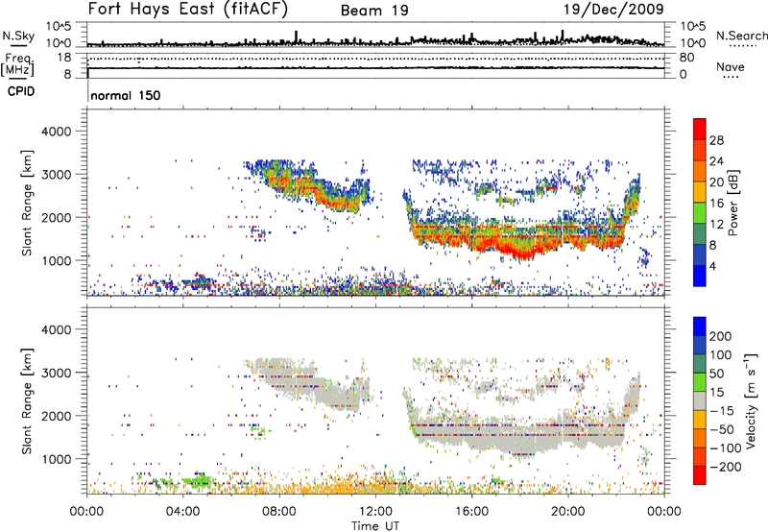Click the 'N.Search' legend label
Image resolution: width=768 pixels, height=532 pixels.
tap(741, 36)
